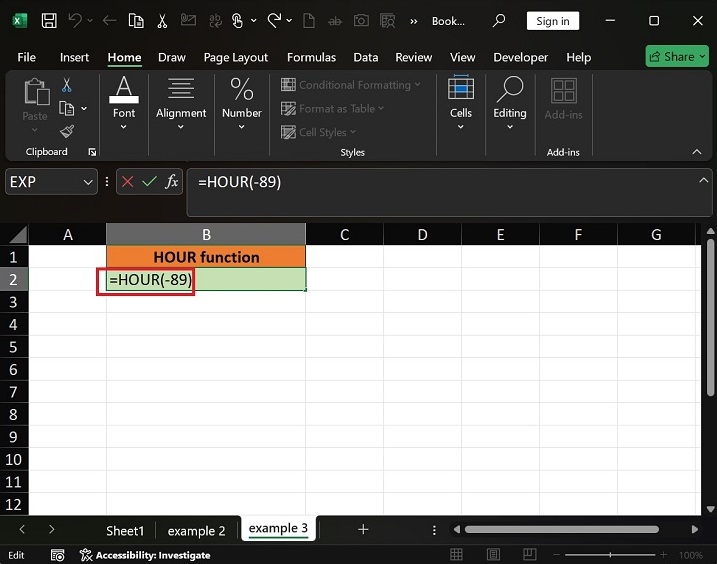Click the Sign in button

click(552, 21)
